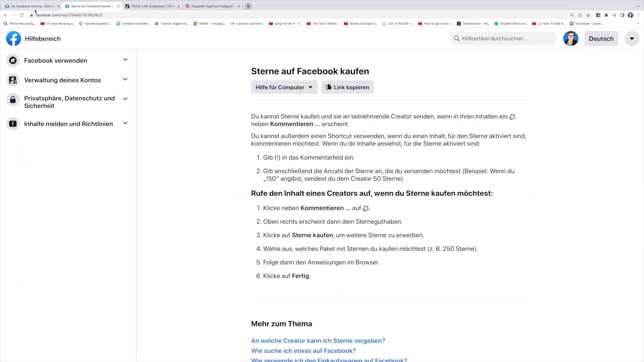Click the Mehr zum Thema heading
Screen dimensions: 644x362
tap(281, 324)
